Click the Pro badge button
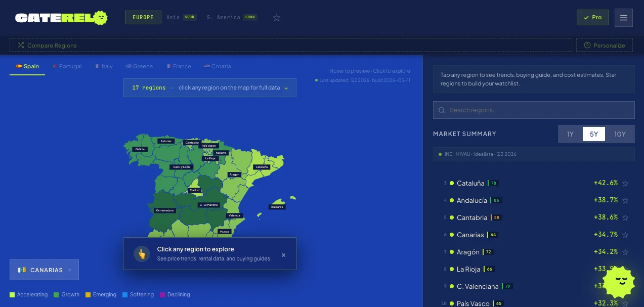This screenshot has height=307, width=644. pyautogui.click(x=592, y=18)
